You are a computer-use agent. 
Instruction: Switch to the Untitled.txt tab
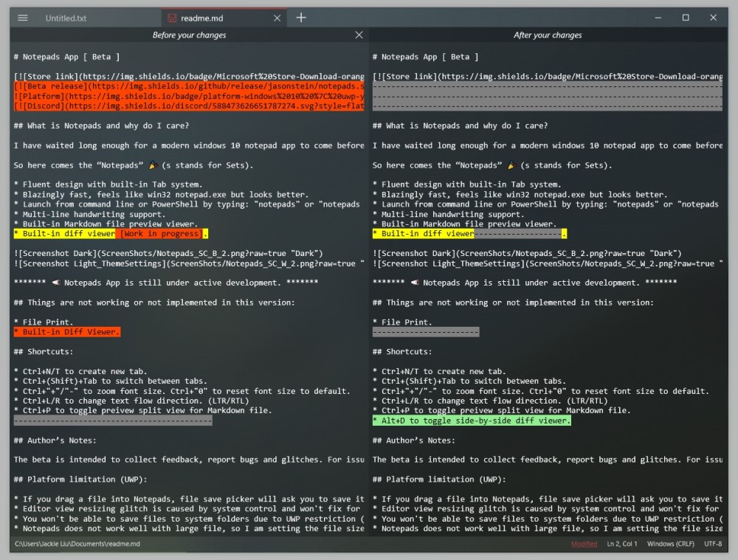pos(66,18)
